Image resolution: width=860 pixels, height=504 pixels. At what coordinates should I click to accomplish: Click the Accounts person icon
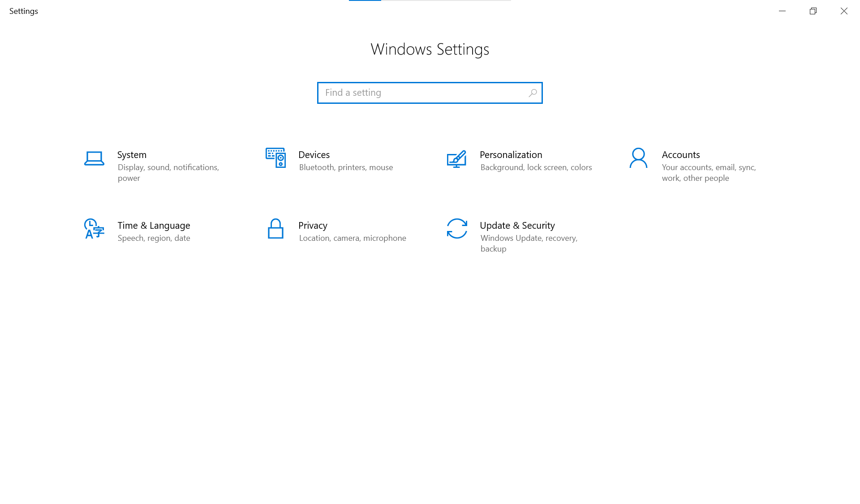(x=638, y=158)
